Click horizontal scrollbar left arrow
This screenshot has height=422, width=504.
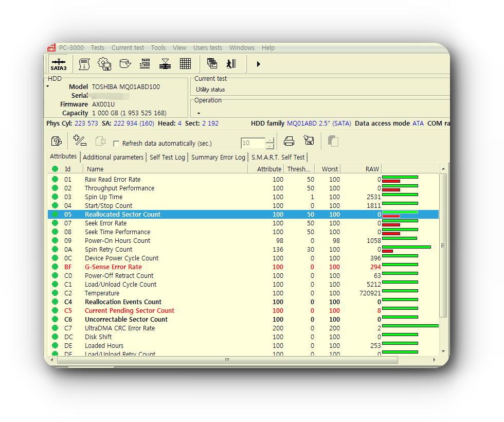point(52,360)
